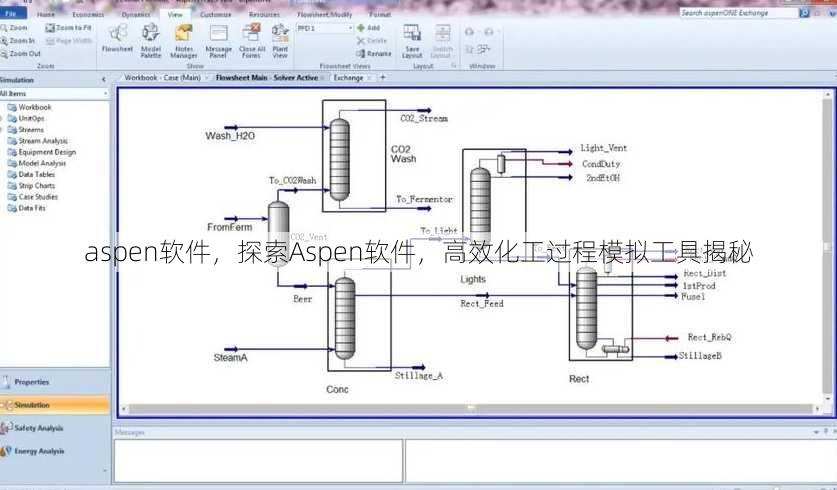Click the Search aspenONE Exchange field
The width and height of the screenshot is (837, 490).
point(739,13)
